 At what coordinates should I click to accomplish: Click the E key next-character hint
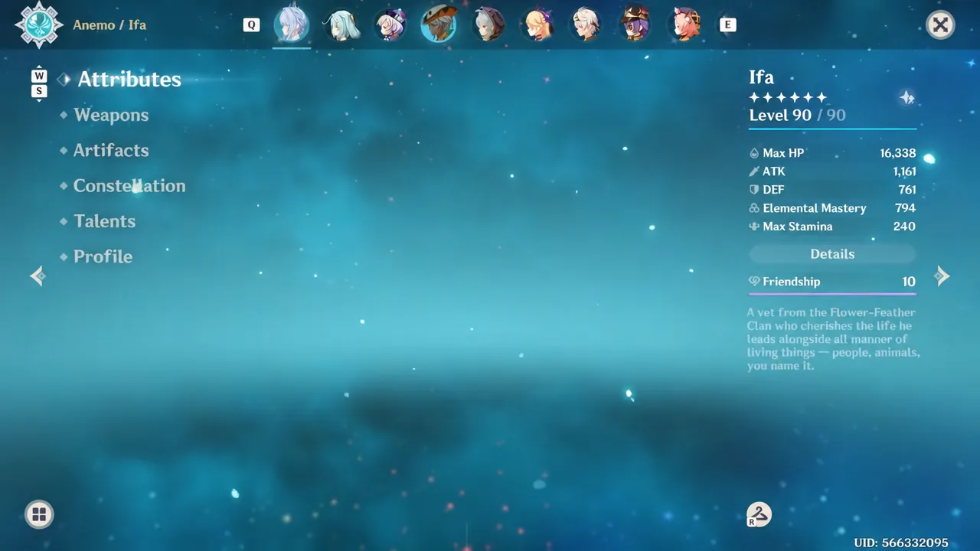728,25
